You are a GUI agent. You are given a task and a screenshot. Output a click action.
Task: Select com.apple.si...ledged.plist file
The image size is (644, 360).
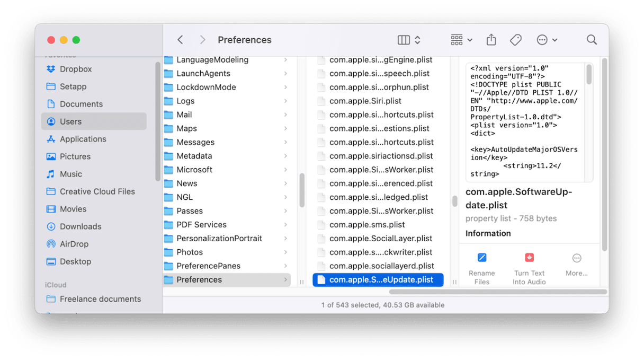point(378,197)
